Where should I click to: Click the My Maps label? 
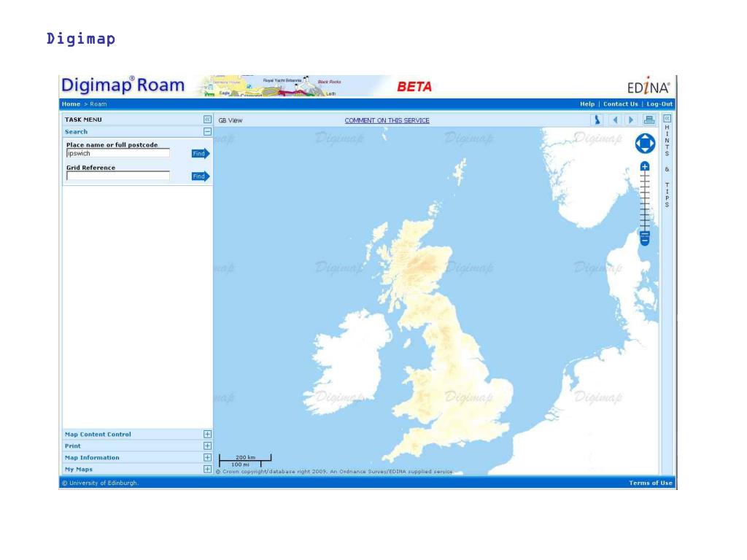click(79, 470)
